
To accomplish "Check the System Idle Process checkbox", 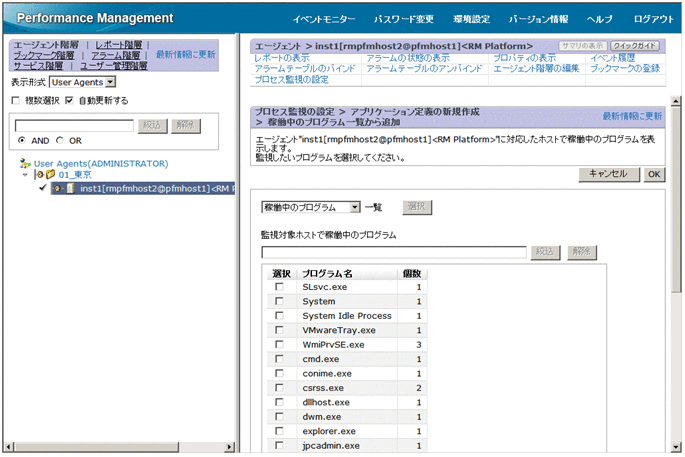I will point(279,315).
